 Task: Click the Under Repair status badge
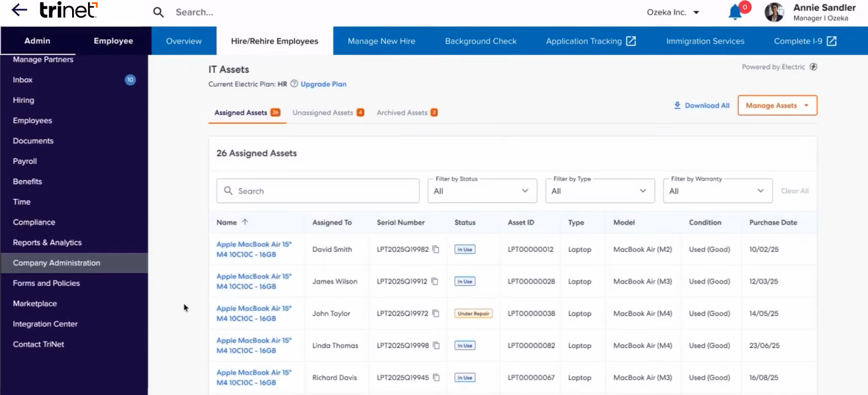pos(473,313)
